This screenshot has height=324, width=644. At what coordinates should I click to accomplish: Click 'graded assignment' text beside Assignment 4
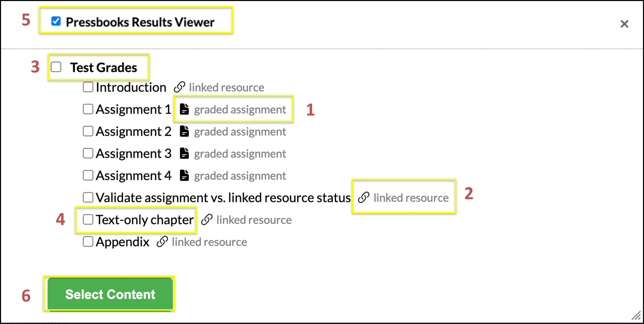[240, 176]
